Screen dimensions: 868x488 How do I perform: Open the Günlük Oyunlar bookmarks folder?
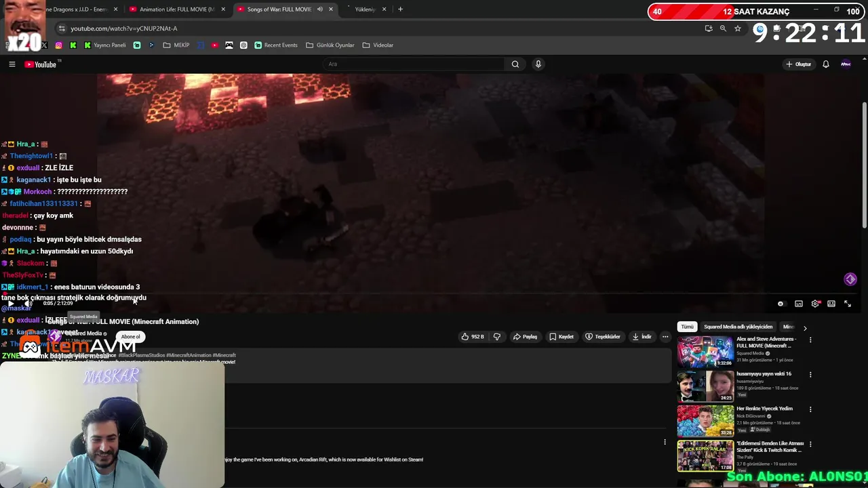[330, 45]
